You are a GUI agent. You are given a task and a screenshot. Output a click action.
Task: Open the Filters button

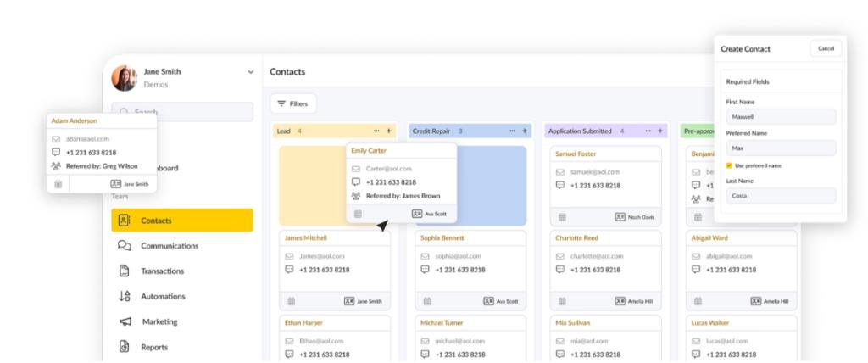tap(292, 103)
